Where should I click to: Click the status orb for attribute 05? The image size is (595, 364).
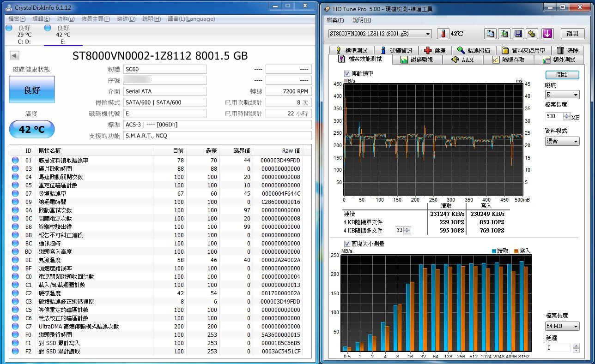click(15, 185)
